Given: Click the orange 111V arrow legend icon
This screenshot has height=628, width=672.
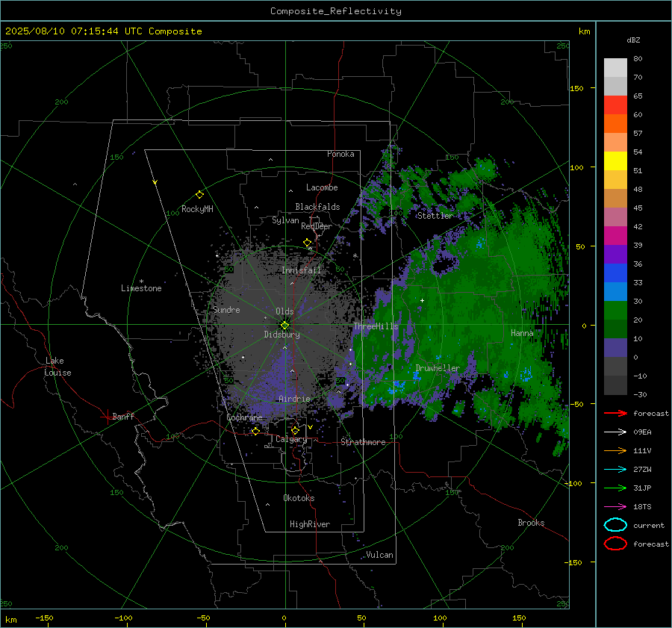Looking at the screenshot, I should (x=615, y=450).
